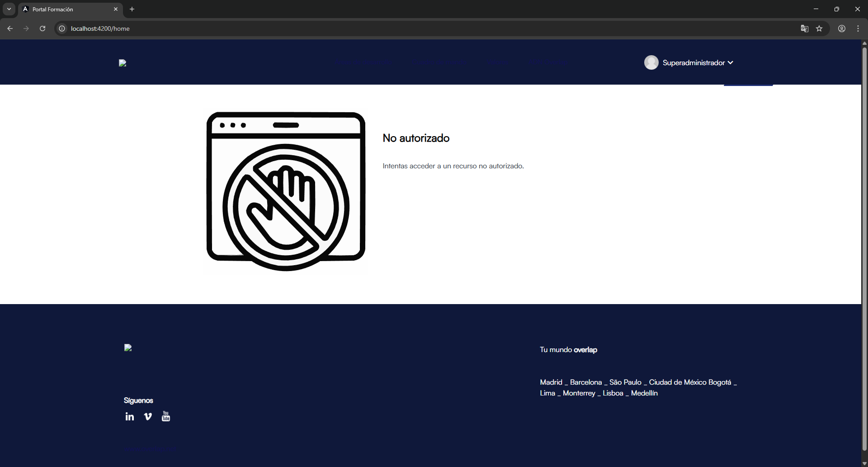Viewport: 868px width, 467px height.
Task: Click the 'No autorizado' heading
Action: point(416,138)
